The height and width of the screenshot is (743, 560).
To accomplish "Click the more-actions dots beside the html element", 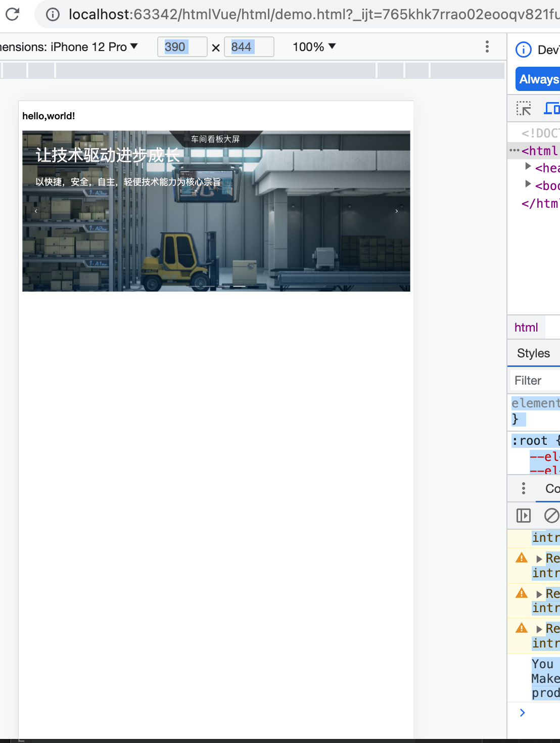I will 514,151.
